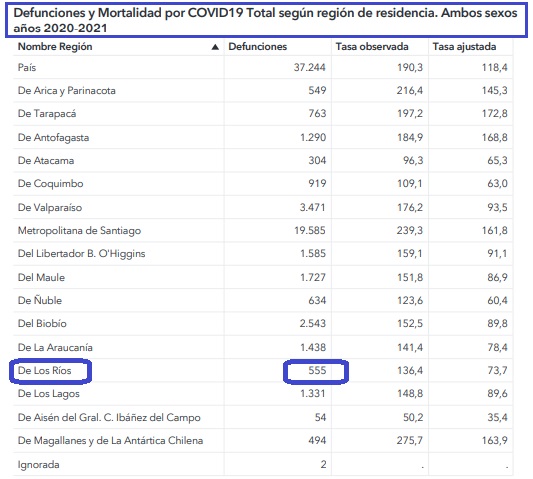Select the De Atacama row label
This screenshot has width=533, height=479.
coord(46,160)
